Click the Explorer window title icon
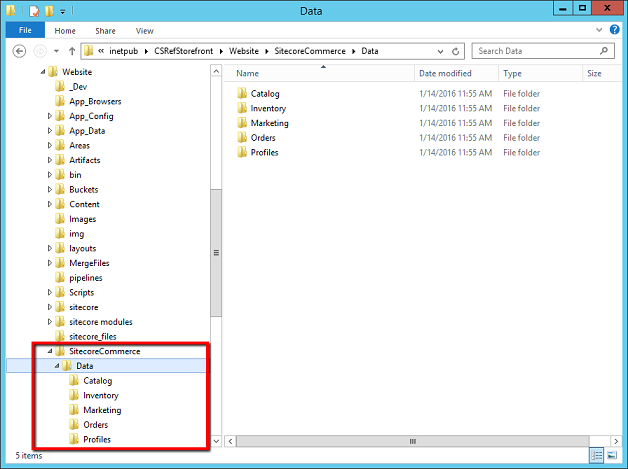The height and width of the screenshot is (469, 628). [x=11, y=11]
